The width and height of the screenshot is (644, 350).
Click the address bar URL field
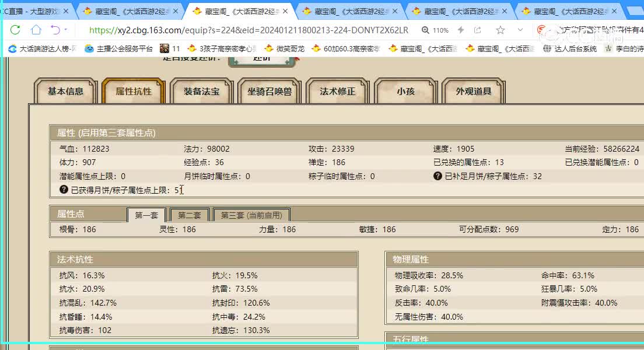[249, 30]
